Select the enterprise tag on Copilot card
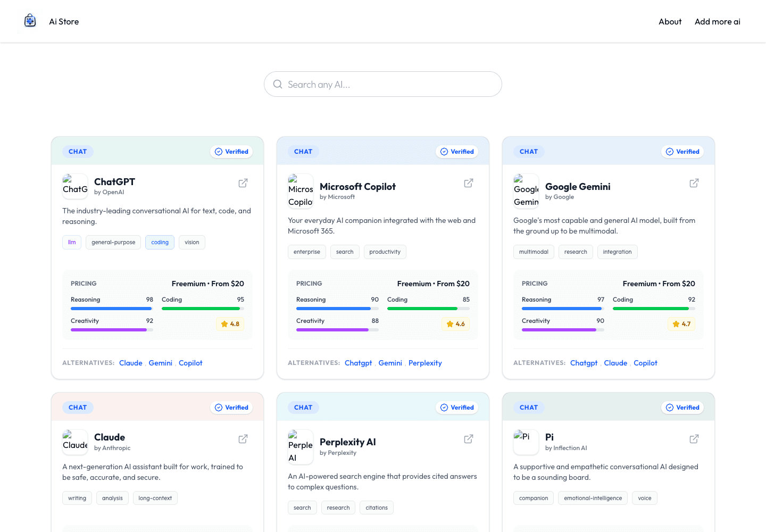 (x=307, y=252)
